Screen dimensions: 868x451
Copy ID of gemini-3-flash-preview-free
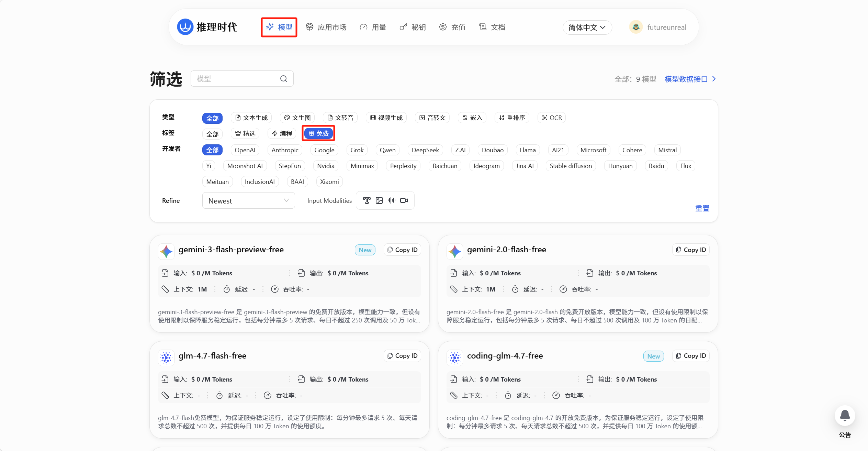coord(402,250)
